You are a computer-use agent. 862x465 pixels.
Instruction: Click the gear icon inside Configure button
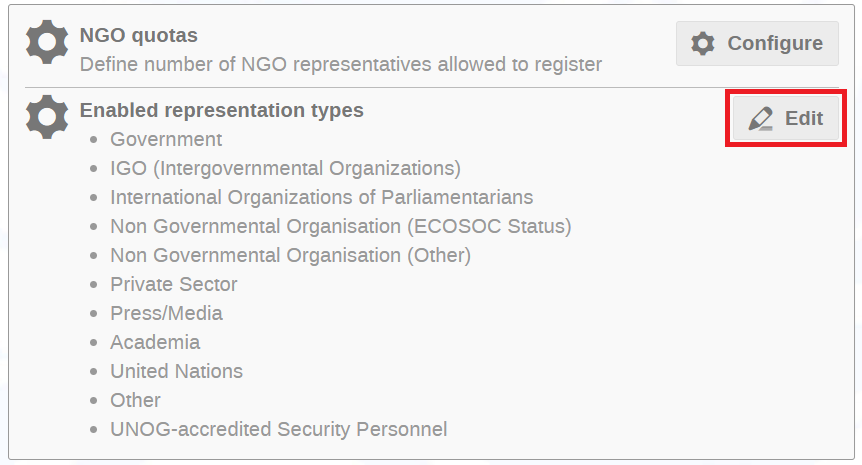(x=703, y=43)
